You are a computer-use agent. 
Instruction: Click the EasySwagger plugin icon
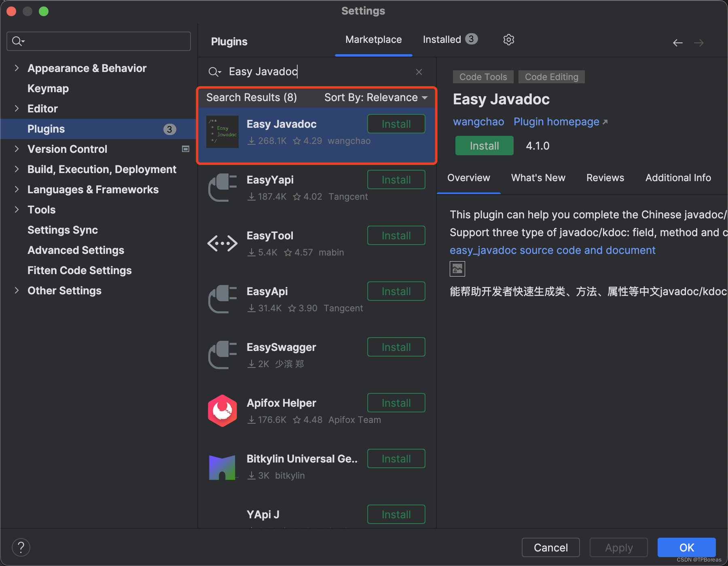tap(222, 355)
